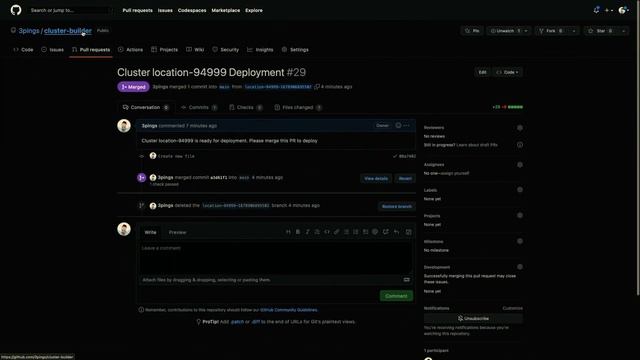The height and width of the screenshot is (360, 640).
Task: Switch to the Checks tab
Action: [246, 107]
